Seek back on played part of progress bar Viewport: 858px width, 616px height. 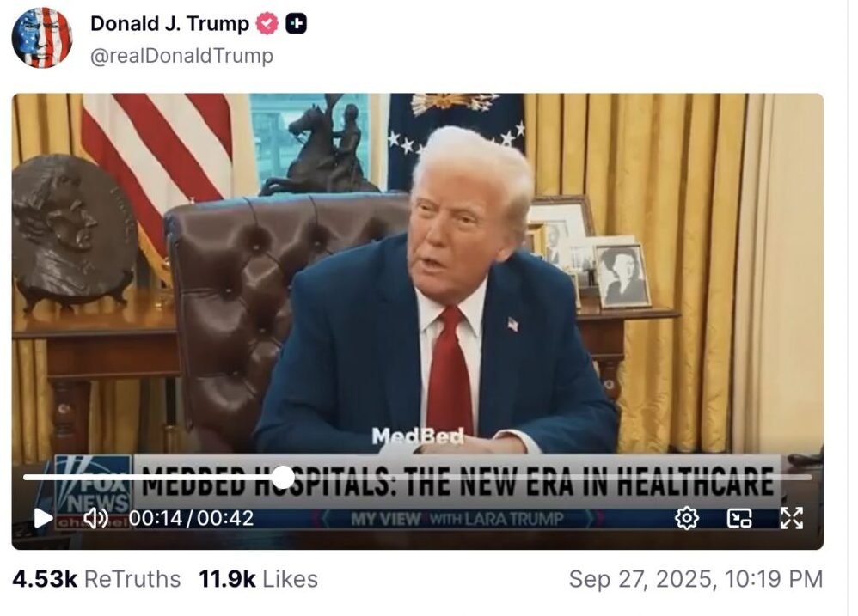[147, 478]
